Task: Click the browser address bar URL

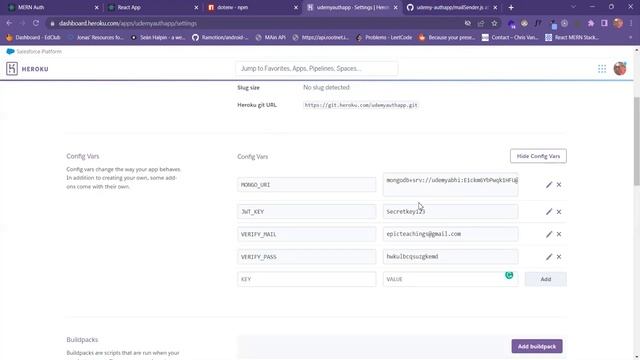Action: click(x=128, y=23)
